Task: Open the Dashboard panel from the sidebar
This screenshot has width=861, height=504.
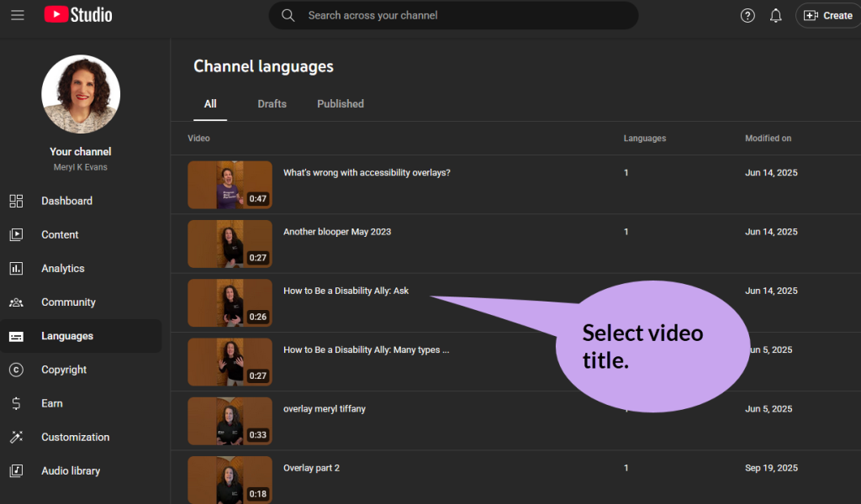Action: [66, 201]
